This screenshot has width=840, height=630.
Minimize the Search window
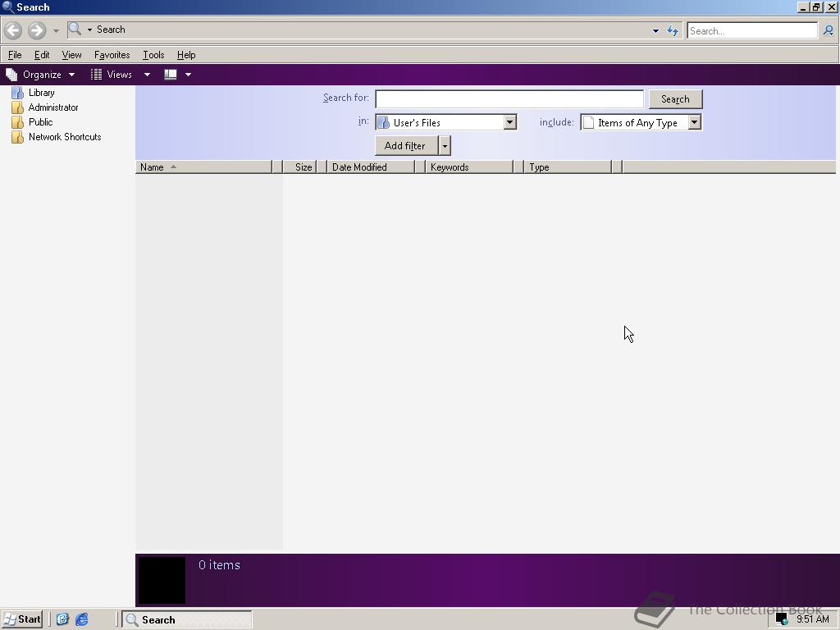[x=803, y=7]
